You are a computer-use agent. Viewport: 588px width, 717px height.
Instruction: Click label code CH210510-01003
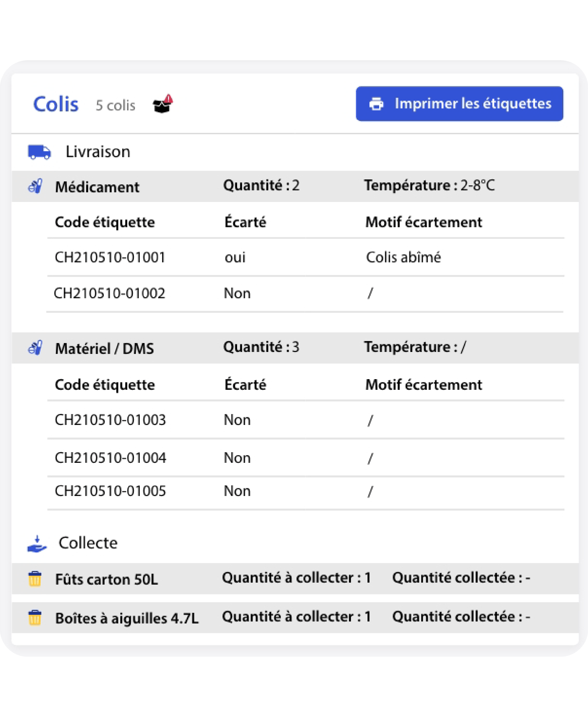tap(110, 420)
